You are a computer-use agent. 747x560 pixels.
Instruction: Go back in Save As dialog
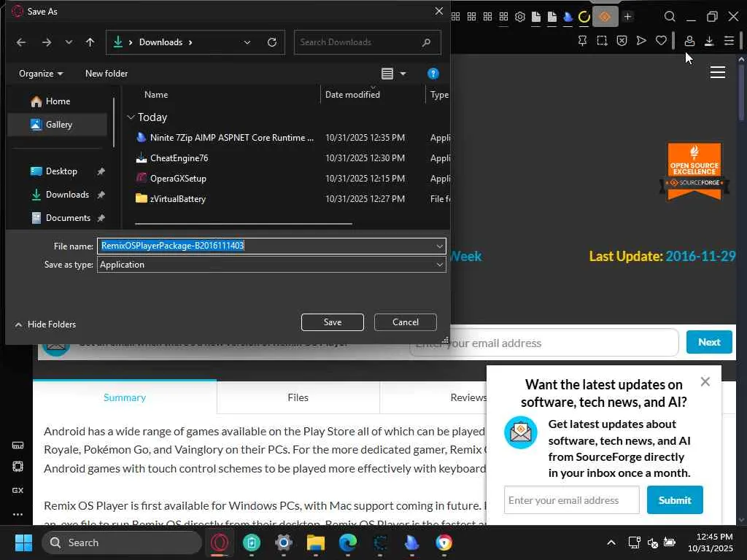tap(21, 42)
